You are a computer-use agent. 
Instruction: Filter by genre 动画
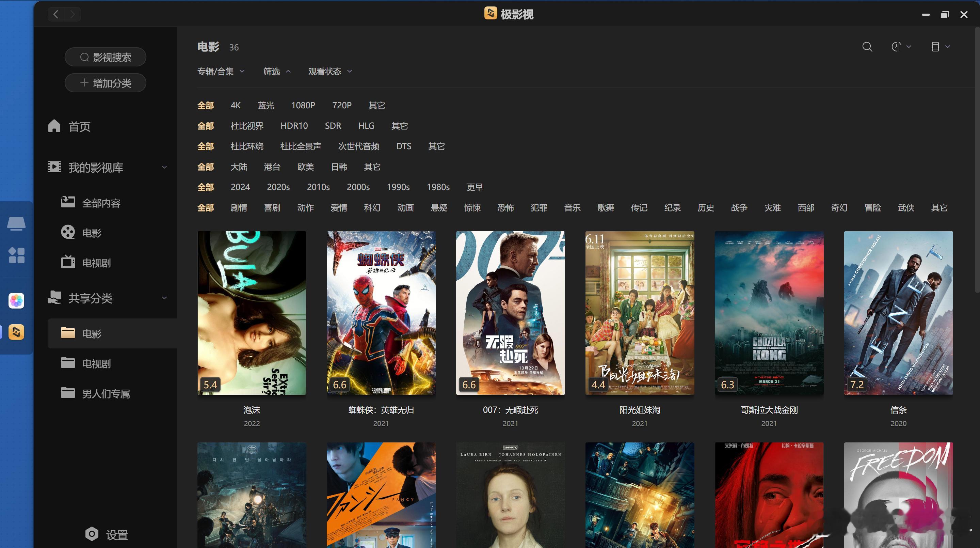tap(405, 208)
